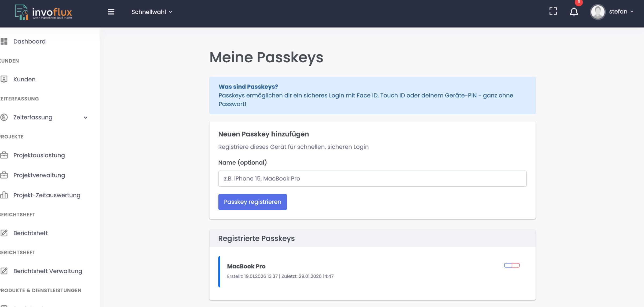
Task: Click stefan's profile avatar picture
Action: (x=598, y=12)
